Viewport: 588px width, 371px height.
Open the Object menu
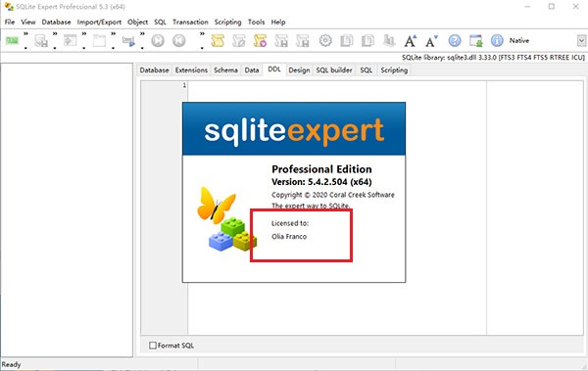137,23
